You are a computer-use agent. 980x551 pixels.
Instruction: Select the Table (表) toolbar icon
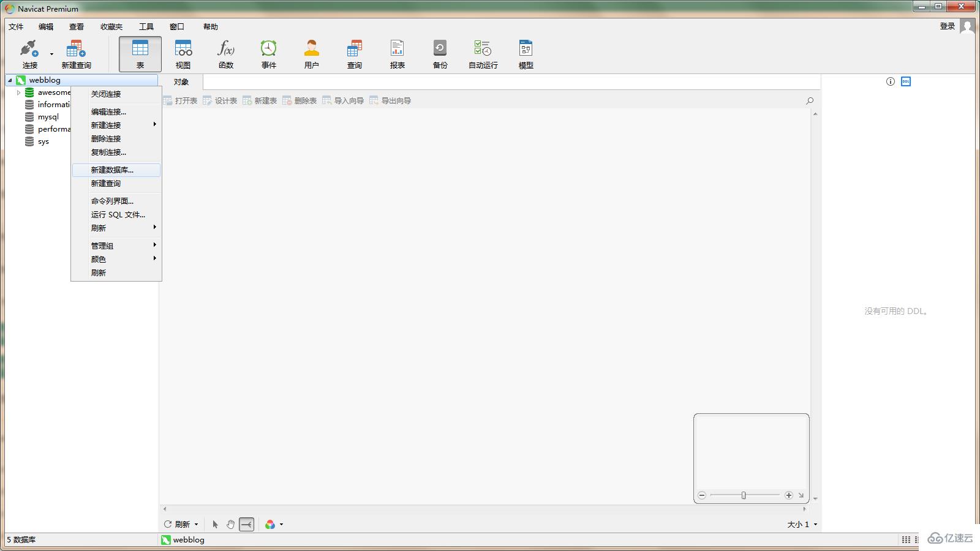coord(140,54)
